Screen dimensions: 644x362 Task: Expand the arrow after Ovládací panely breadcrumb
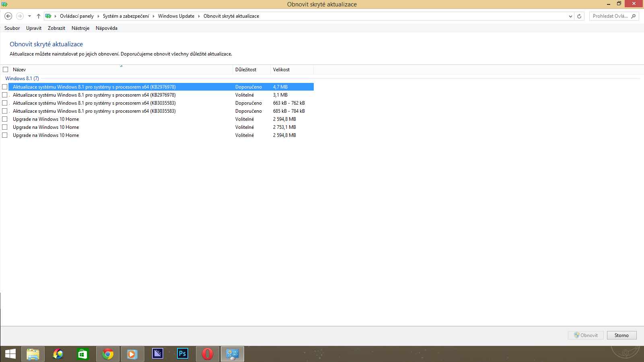click(x=98, y=16)
